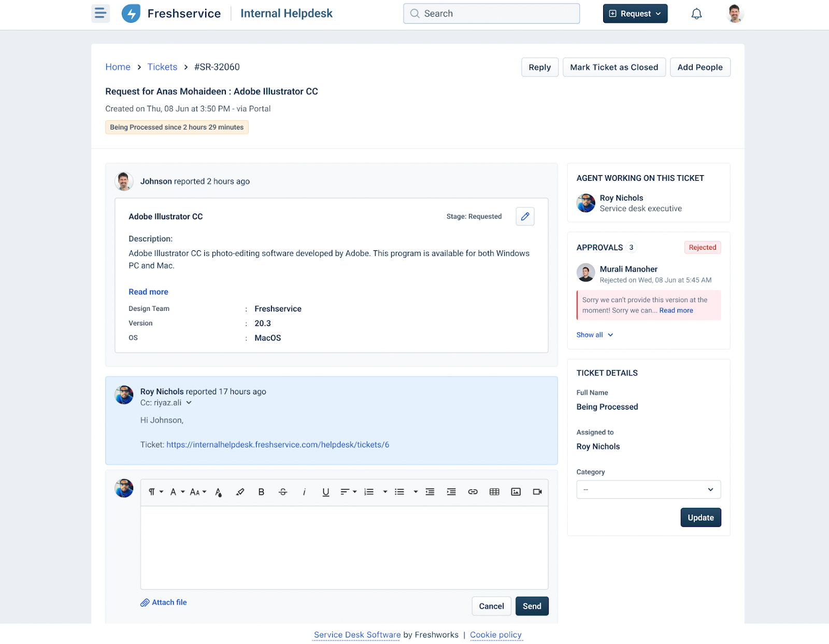Open notifications bell
The image size is (829, 644).
(696, 14)
